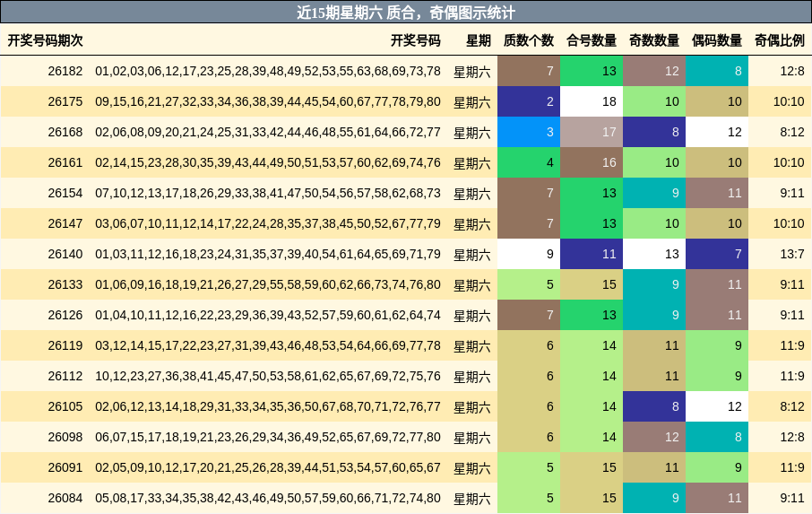Select issue number 26175
The height and width of the screenshot is (514, 812).
[65, 101]
